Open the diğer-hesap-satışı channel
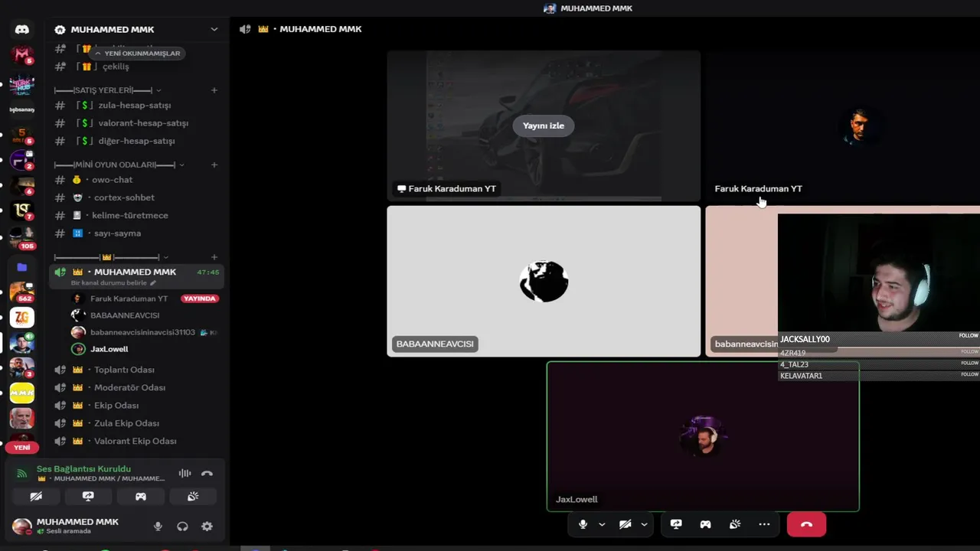The image size is (980, 551). coord(137,141)
